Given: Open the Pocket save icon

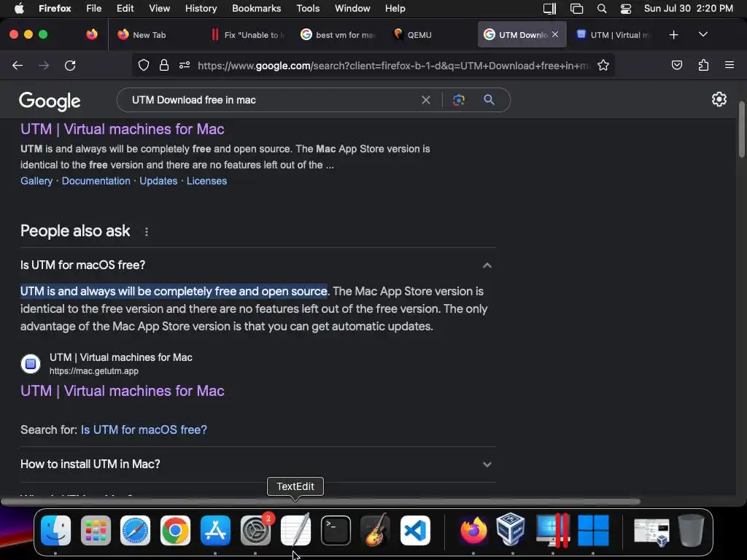Looking at the screenshot, I should (676, 65).
